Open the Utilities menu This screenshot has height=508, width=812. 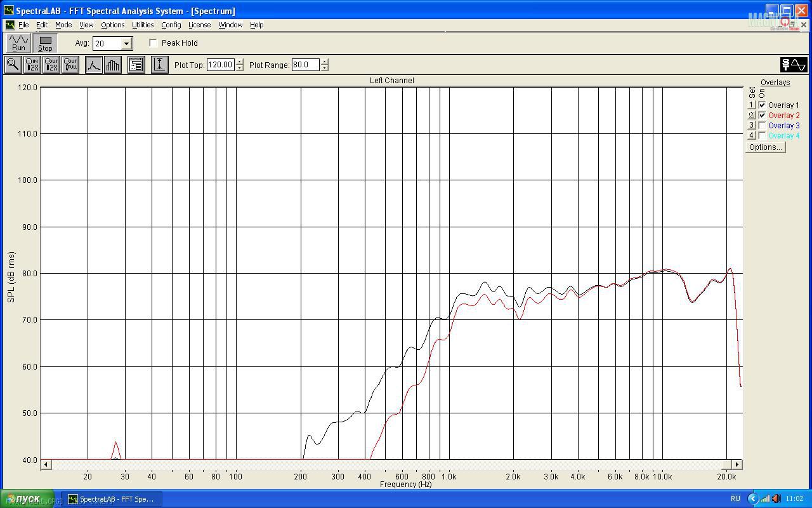click(x=143, y=25)
